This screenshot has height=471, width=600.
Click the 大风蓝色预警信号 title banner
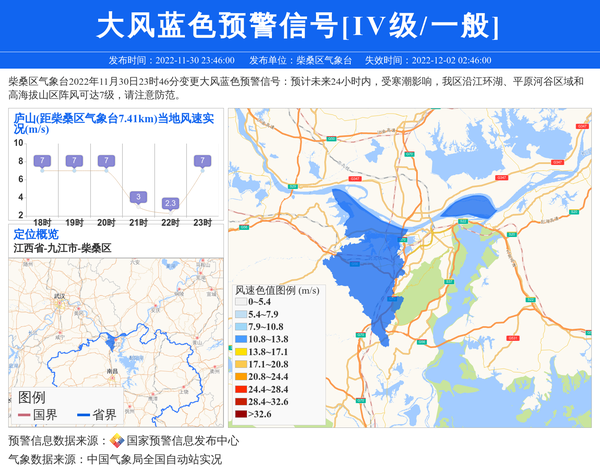(x=299, y=25)
